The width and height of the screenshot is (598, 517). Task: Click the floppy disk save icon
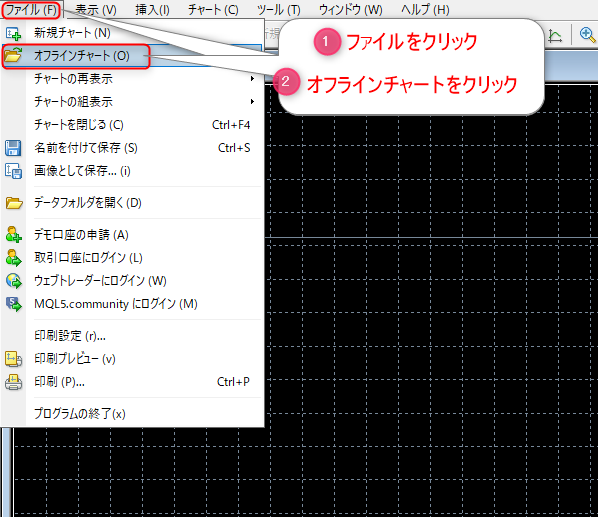click(13, 148)
